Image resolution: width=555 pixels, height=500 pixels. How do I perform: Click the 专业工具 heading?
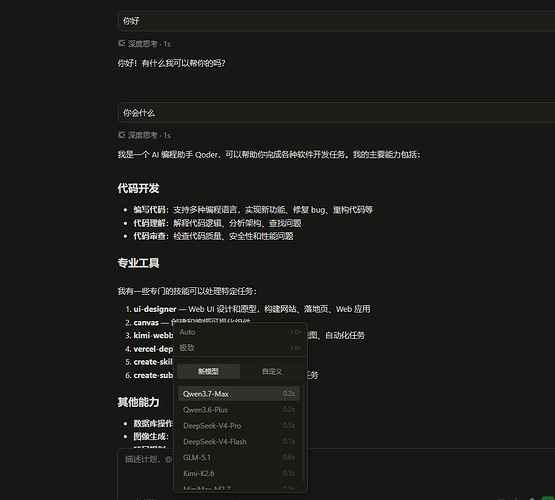pyautogui.click(x=138, y=263)
